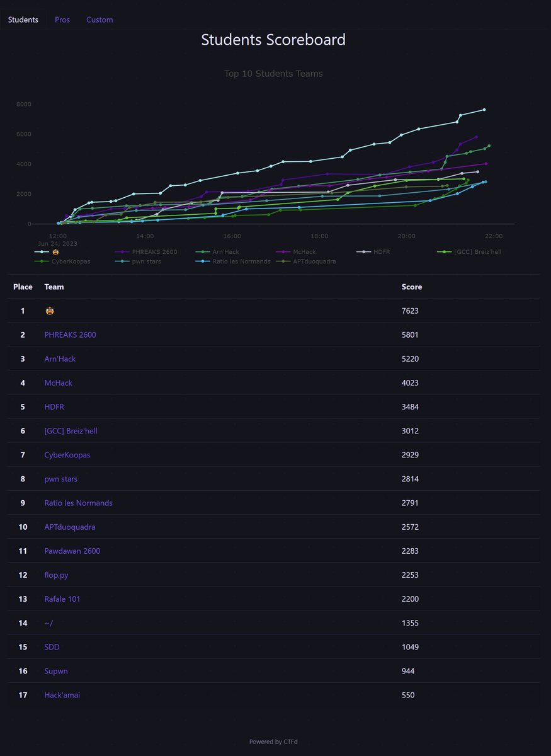Click the 5801 score value
551x756 pixels.
(x=410, y=335)
